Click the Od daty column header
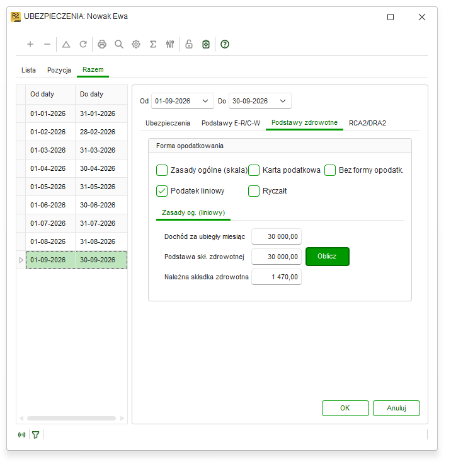Viewport: 451px width, 476px height. (50, 95)
